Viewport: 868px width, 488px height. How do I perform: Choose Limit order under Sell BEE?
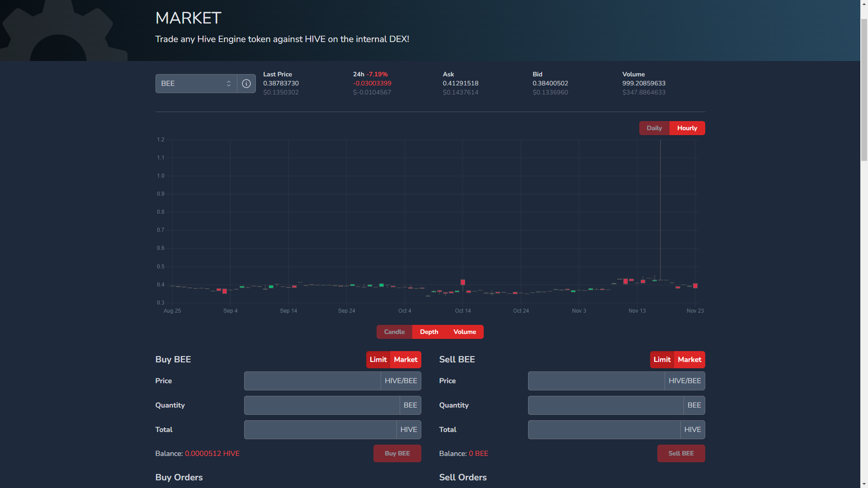pyautogui.click(x=662, y=360)
